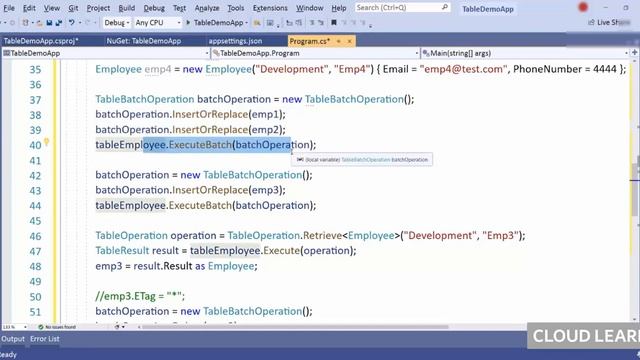
Task: Open the Debug menu
Action: tap(154, 8)
